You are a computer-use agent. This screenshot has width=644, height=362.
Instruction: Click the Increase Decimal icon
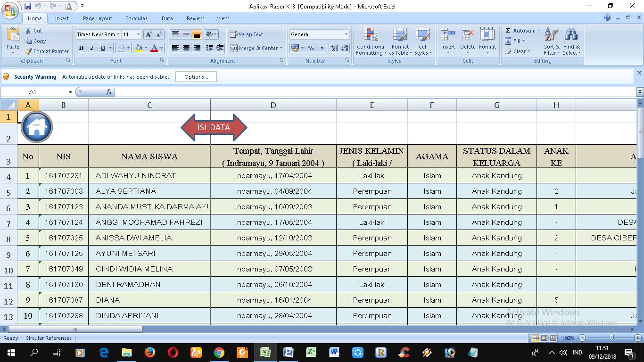click(334, 48)
